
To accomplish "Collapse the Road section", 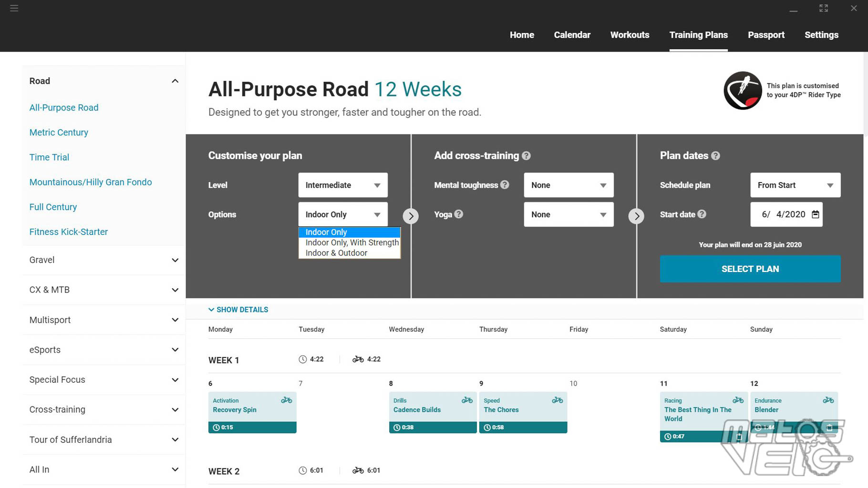I will [x=175, y=81].
